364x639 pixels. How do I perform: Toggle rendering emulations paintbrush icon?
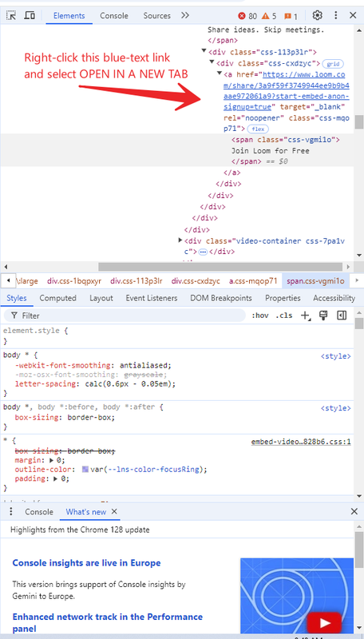[324, 315]
